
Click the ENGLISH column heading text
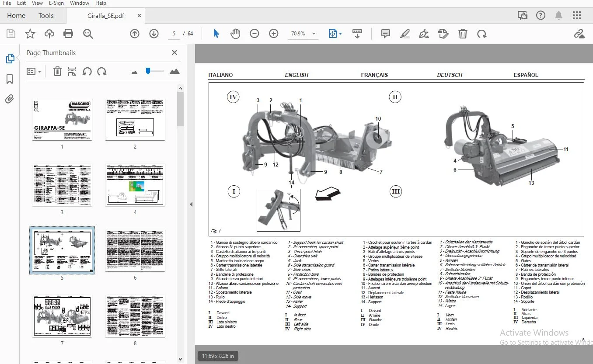[x=296, y=75]
